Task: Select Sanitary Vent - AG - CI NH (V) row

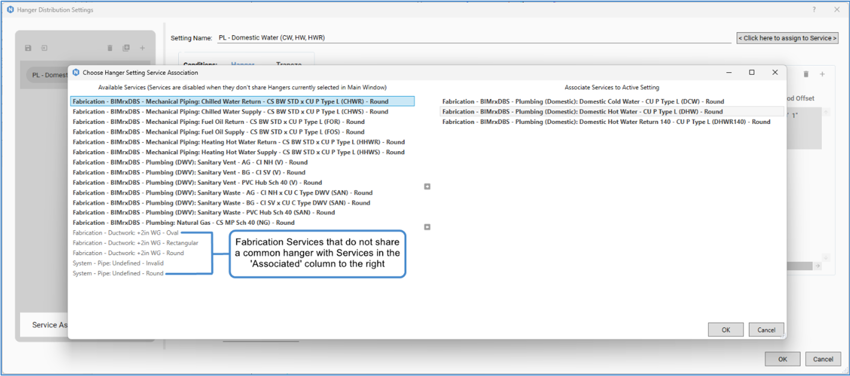Action: [x=242, y=163]
